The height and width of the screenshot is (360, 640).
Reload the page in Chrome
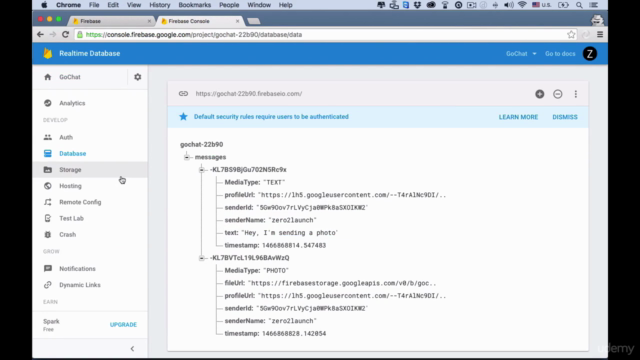[x=65, y=35]
